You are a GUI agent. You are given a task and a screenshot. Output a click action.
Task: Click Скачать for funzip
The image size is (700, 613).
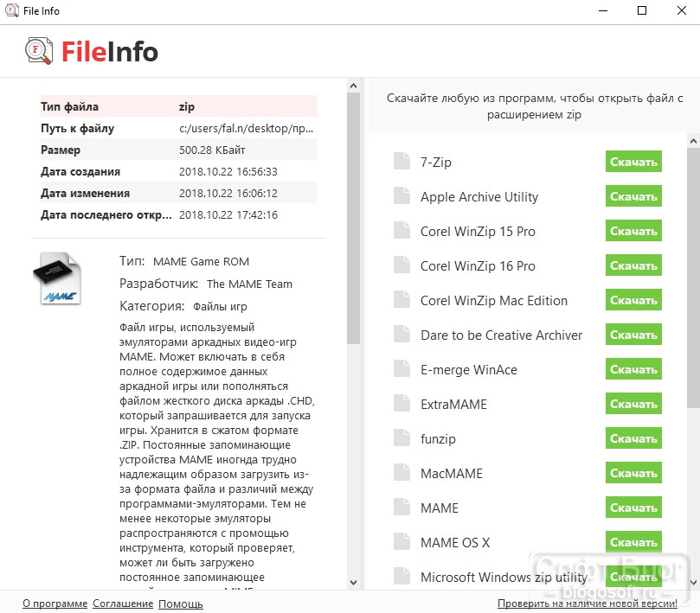tap(633, 438)
